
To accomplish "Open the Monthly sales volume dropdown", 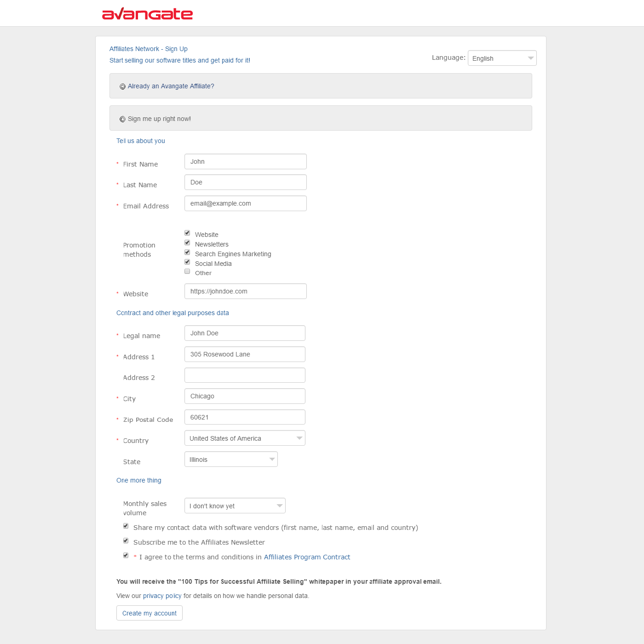I will pos(235,506).
